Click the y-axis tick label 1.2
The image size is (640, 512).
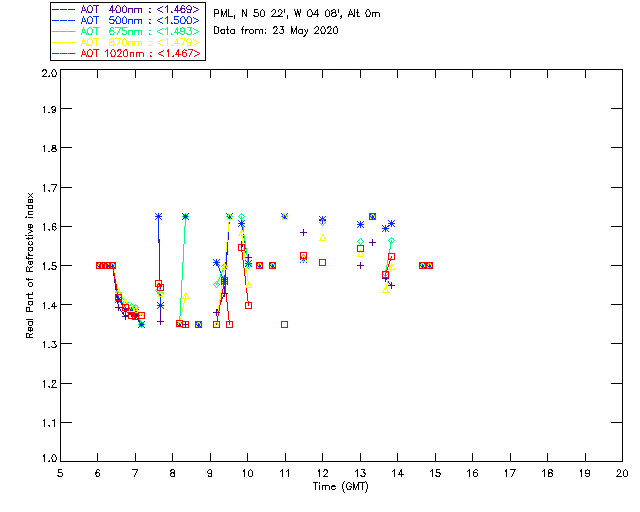pyautogui.click(x=50, y=384)
